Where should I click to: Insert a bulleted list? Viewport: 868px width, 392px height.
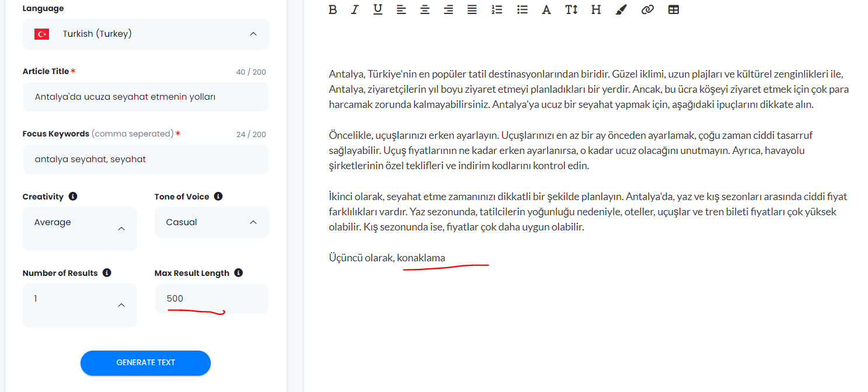[522, 9]
